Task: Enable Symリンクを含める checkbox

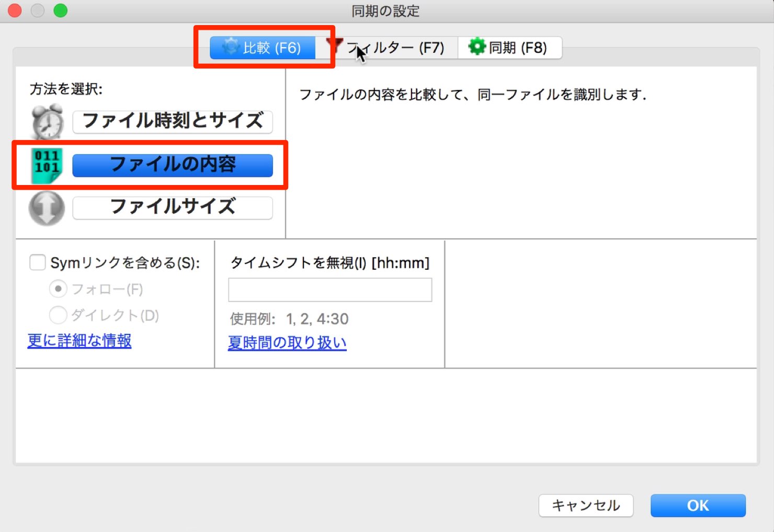Action: (x=38, y=262)
